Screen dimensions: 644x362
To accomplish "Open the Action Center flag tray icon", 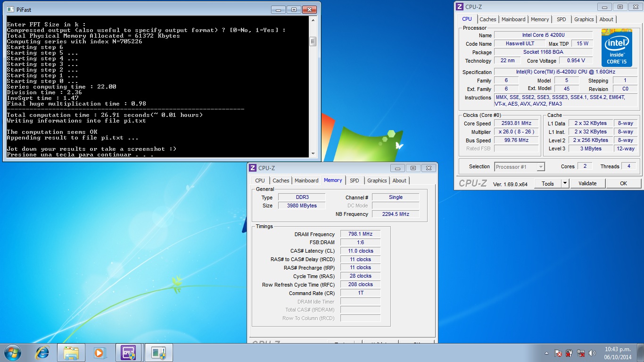I will pyautogui.click(x=558, y=353).
